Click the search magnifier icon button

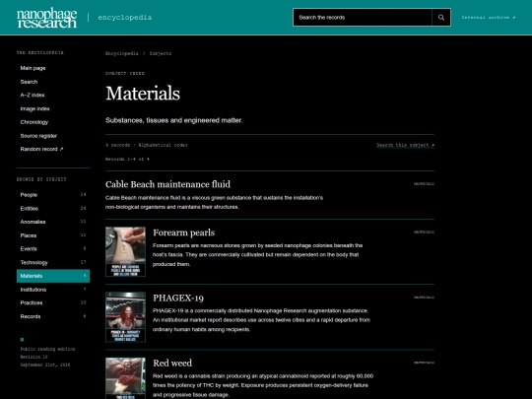[441, 18]
